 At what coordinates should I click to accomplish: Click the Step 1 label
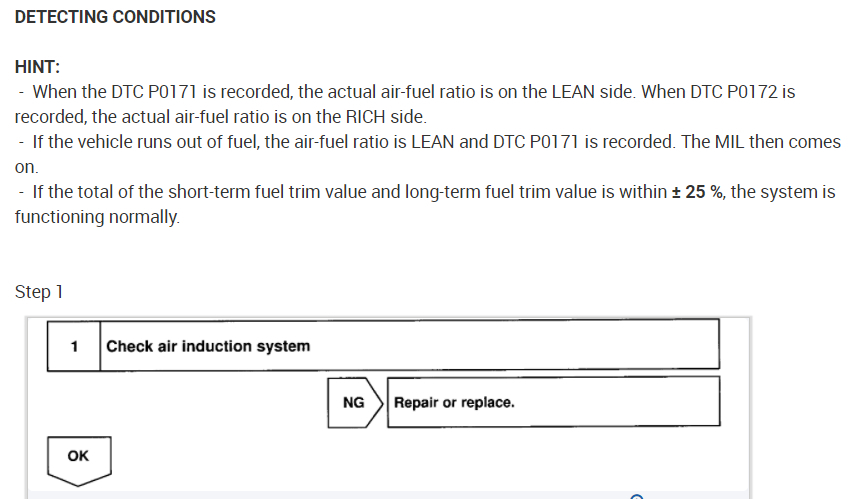coord(39,292)
